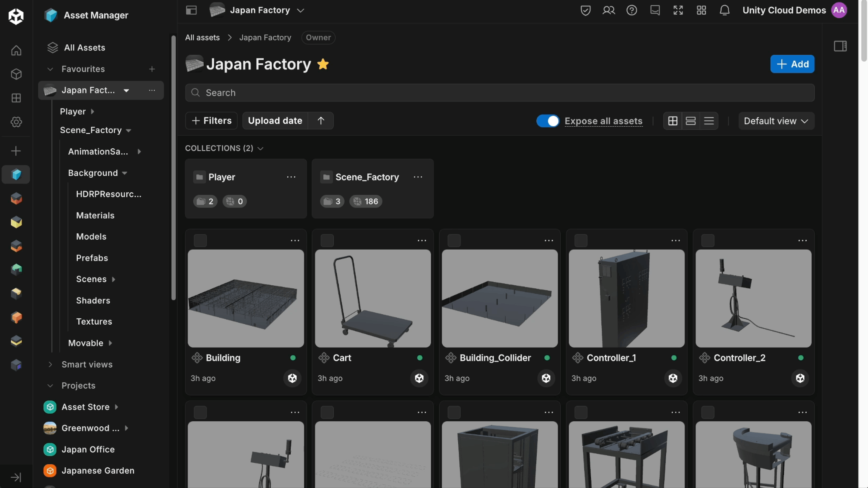868x488 pixels.
Task: Open the help question mark icon
Action: (632, 11)
